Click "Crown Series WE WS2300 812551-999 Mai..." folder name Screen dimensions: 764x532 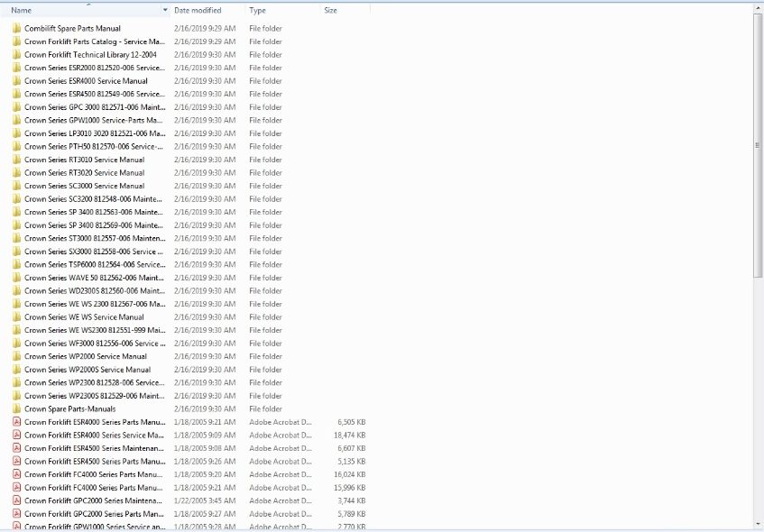pos(95,330)
